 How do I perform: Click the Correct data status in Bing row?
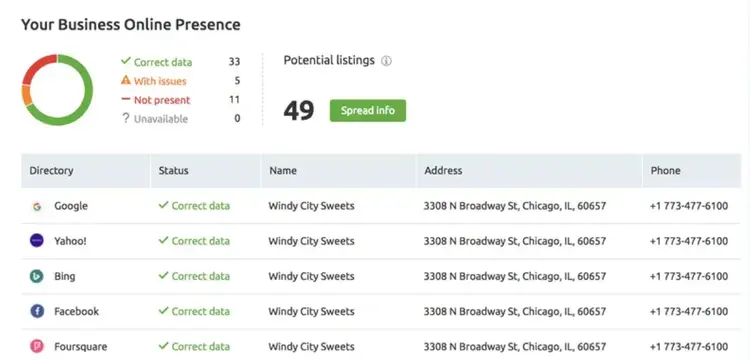[194, 276]
